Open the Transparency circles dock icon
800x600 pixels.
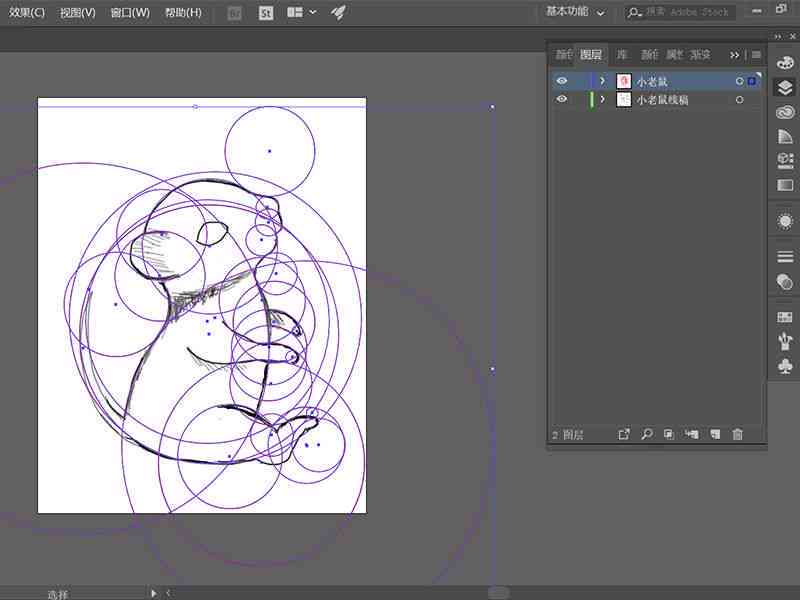click(785, 281)
